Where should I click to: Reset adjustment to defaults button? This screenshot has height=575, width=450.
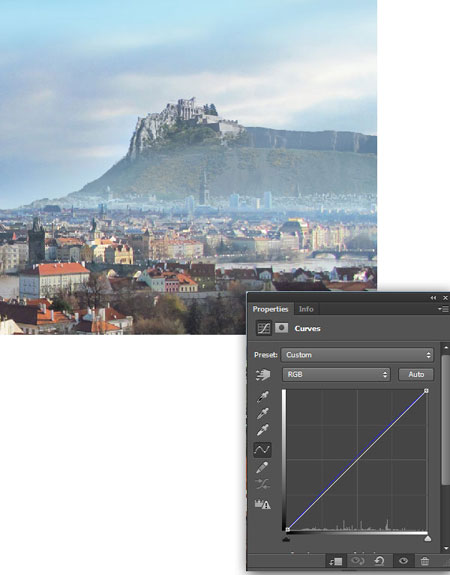[x=380, y=561]
